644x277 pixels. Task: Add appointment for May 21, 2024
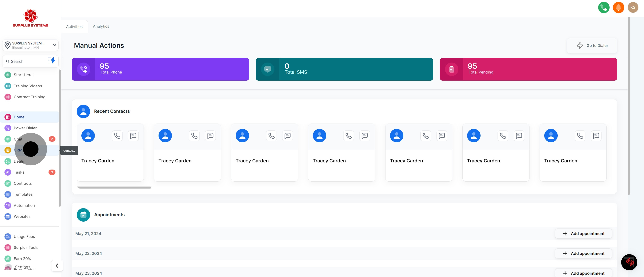coord(583,233)
